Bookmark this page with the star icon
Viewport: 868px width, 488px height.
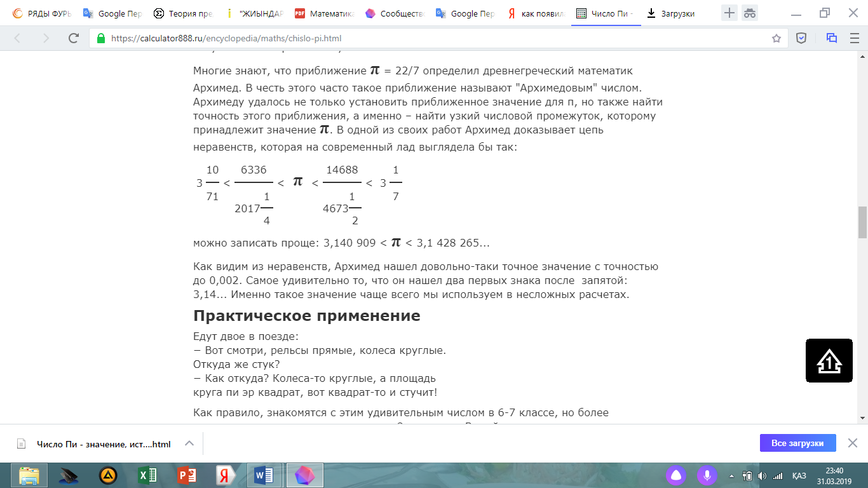(x=776, y=38)
